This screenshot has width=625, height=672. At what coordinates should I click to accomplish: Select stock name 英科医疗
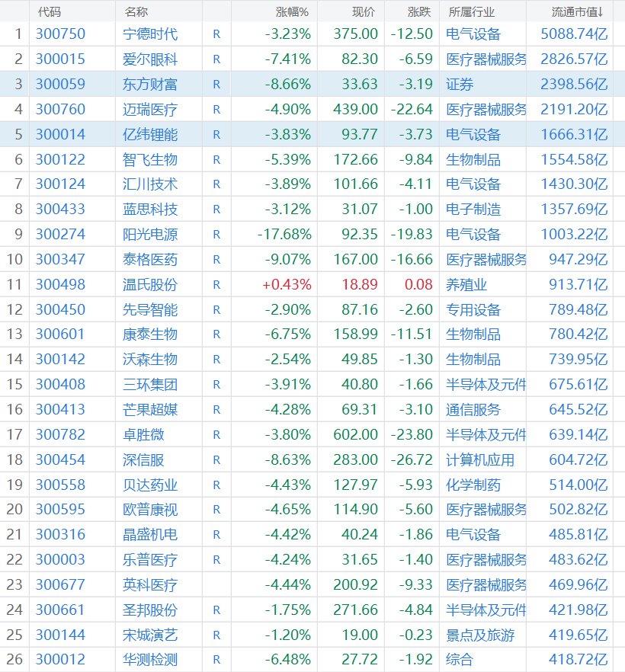pyautogui.click(x=150, y=584)
